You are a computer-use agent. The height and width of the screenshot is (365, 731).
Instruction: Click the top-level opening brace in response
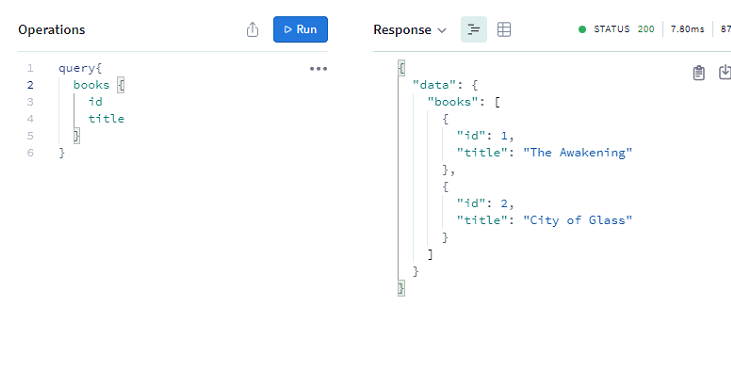(401, 68)
